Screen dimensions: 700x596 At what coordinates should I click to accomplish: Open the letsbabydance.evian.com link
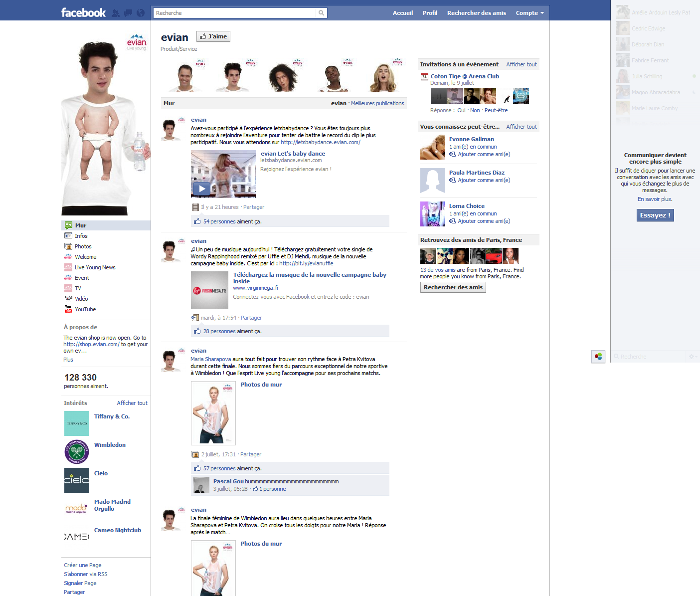(x=321, y=142)
